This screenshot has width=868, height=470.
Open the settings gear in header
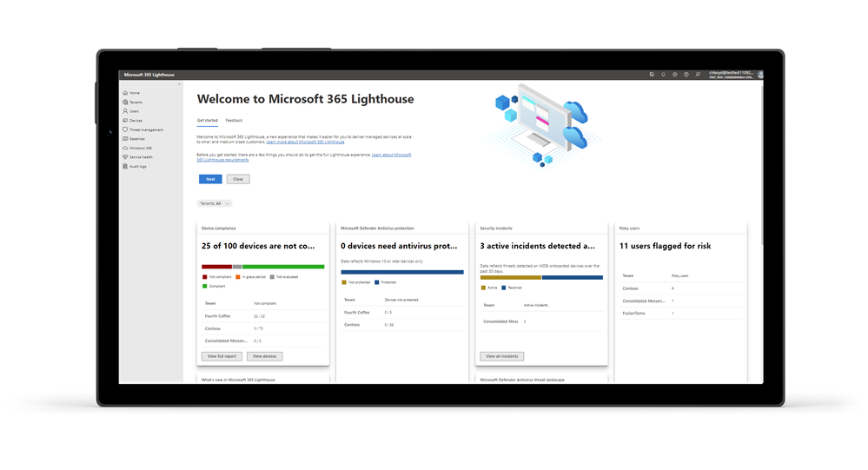pos(675,74)
